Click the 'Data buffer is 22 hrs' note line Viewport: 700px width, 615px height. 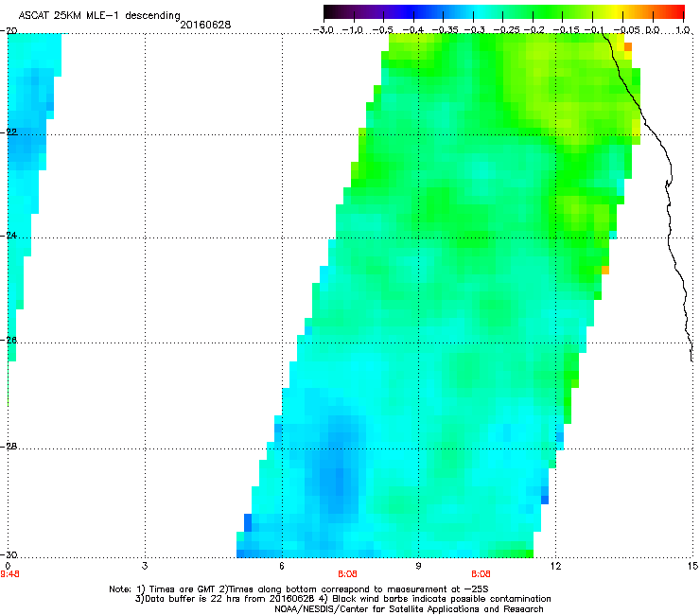tap(342, 599)
